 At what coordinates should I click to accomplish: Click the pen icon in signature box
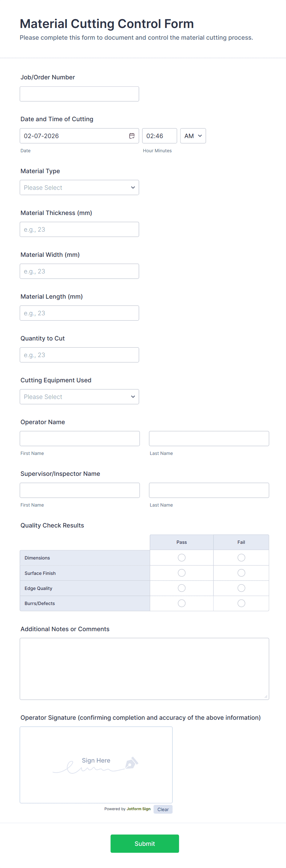point(131,763)
